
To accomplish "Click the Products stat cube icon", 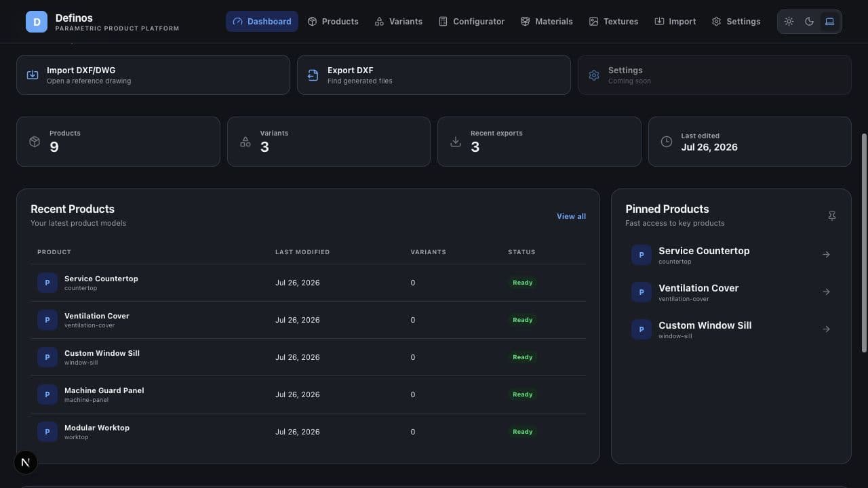I will click(35, 142).
